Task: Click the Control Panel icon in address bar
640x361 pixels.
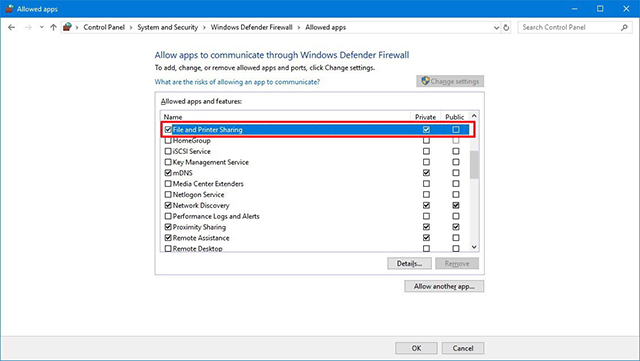Action: [x=67, y=27]
